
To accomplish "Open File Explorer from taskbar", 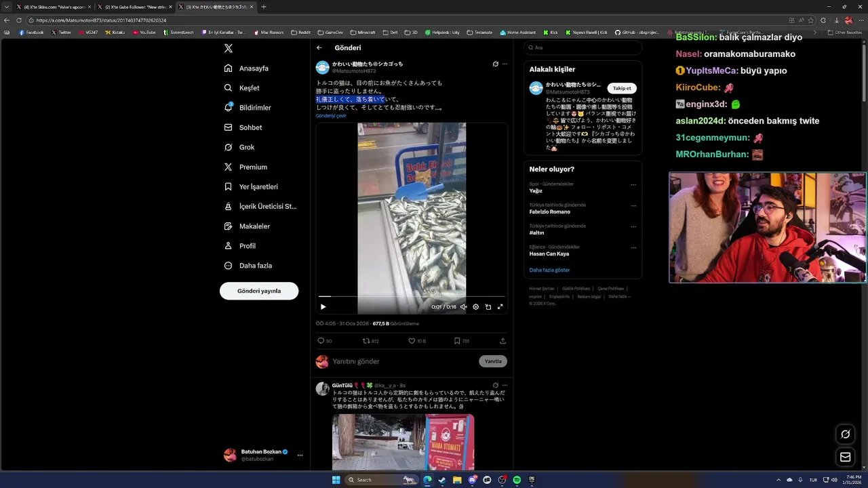I will coord(457,480).
